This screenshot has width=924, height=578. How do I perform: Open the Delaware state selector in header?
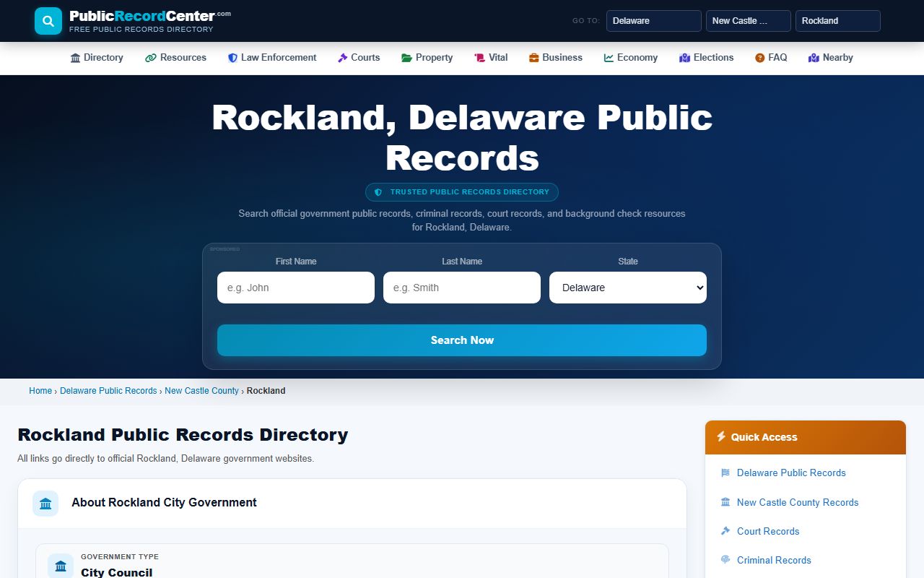point(654,21)
